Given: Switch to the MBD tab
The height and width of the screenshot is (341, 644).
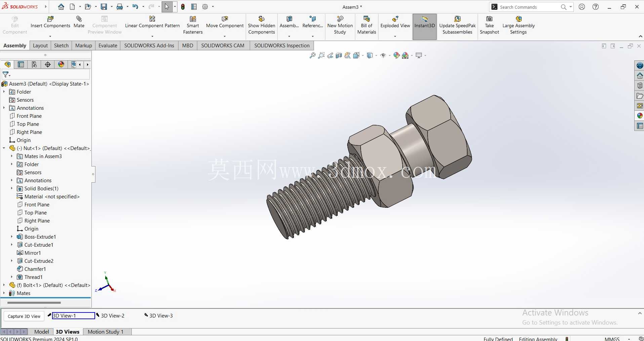Looking at the screenshot, I should click(x=188, y=46).
